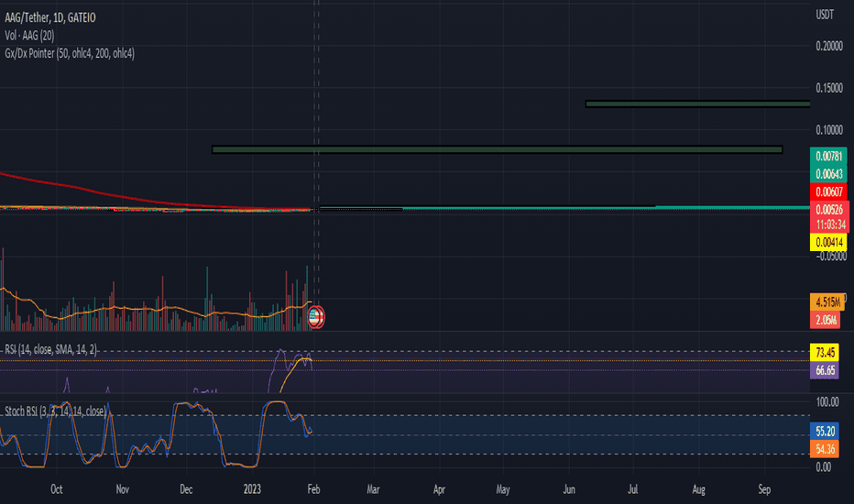The image size is (854, 504).
Task: Click the Oct label on time axis
Action: point(57,489)
